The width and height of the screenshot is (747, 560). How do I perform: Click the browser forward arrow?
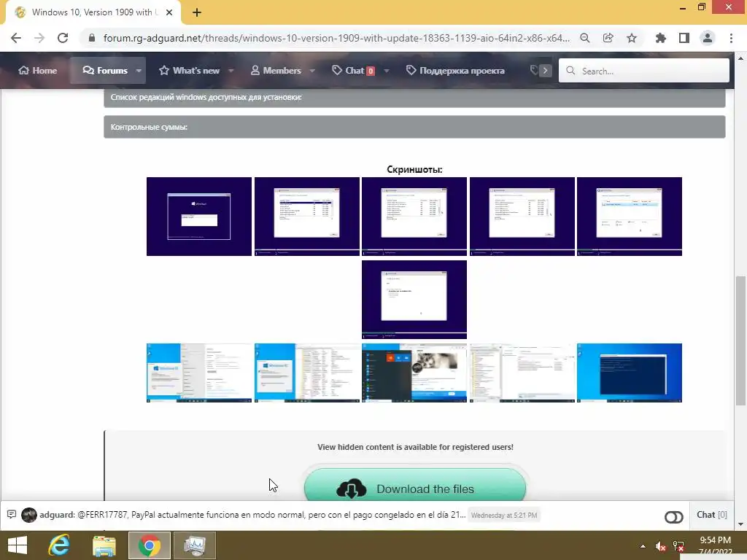[39, 38]
